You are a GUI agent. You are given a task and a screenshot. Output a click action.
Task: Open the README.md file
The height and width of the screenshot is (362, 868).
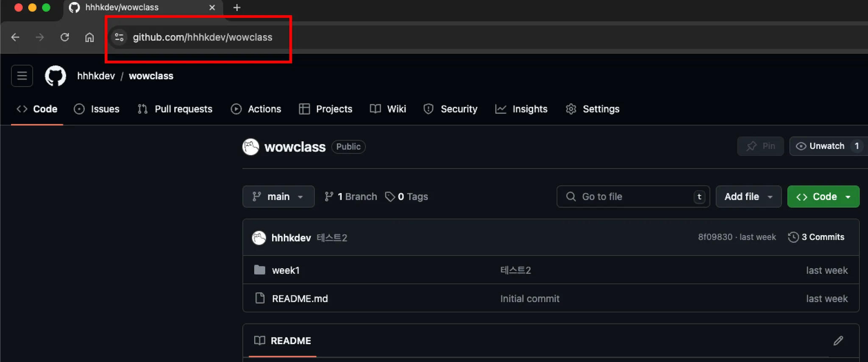pos(300,299)
